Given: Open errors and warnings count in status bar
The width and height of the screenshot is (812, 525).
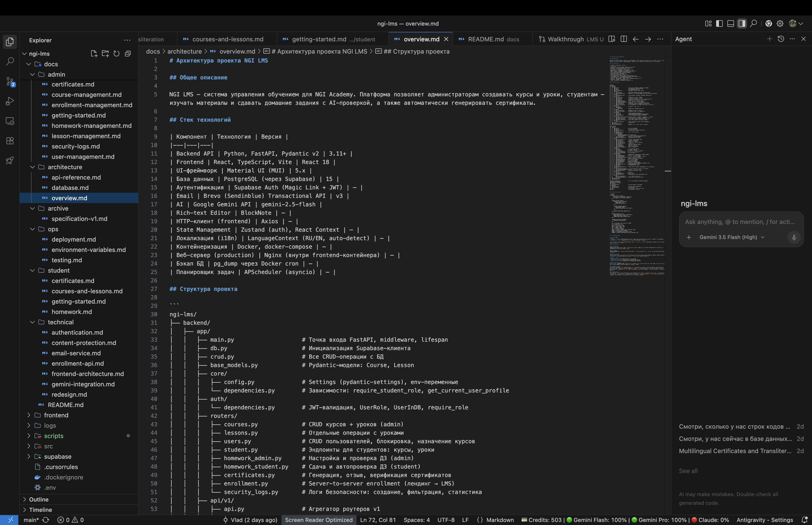Looking at the screenshot, I should tap(70, 520).
